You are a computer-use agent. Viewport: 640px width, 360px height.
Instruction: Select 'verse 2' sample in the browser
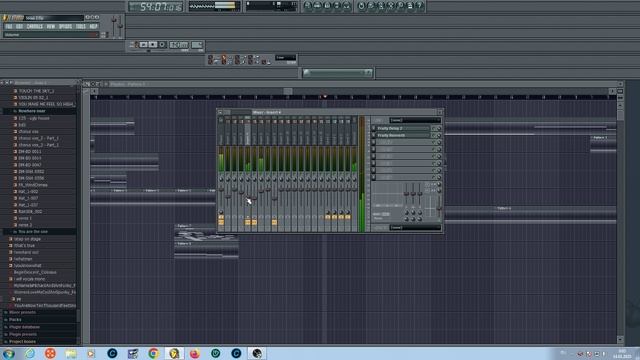pyautogui.click(x=24, y=225)
